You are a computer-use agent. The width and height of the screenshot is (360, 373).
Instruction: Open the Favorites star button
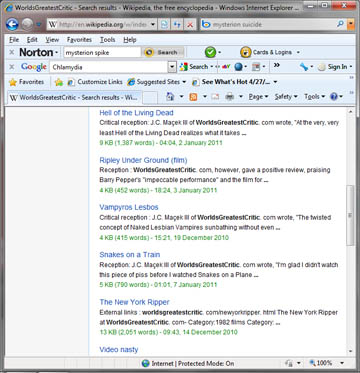pos(27,82)
